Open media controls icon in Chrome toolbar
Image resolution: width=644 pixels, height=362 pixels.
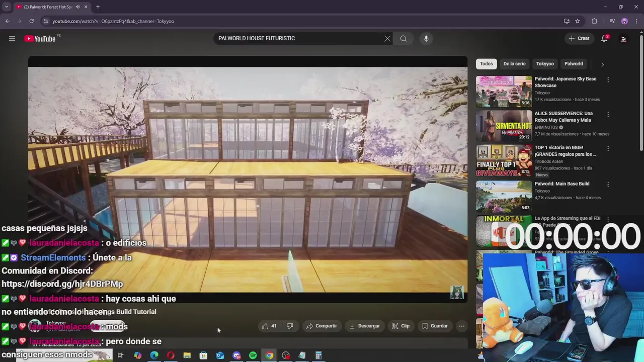612,21
